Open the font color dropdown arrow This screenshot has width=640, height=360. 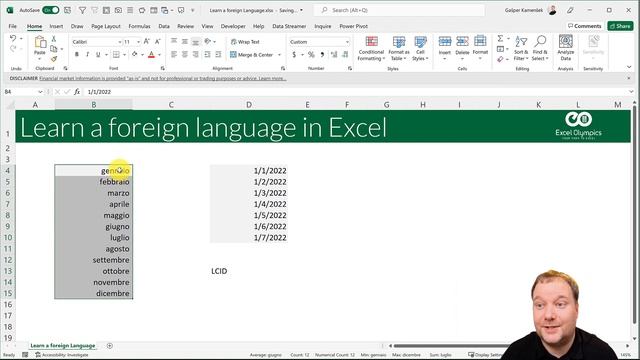point(160,55)
